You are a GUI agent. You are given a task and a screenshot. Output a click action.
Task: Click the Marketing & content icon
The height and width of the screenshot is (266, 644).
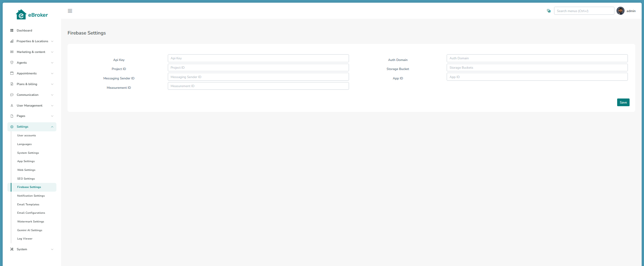(12, 52)
